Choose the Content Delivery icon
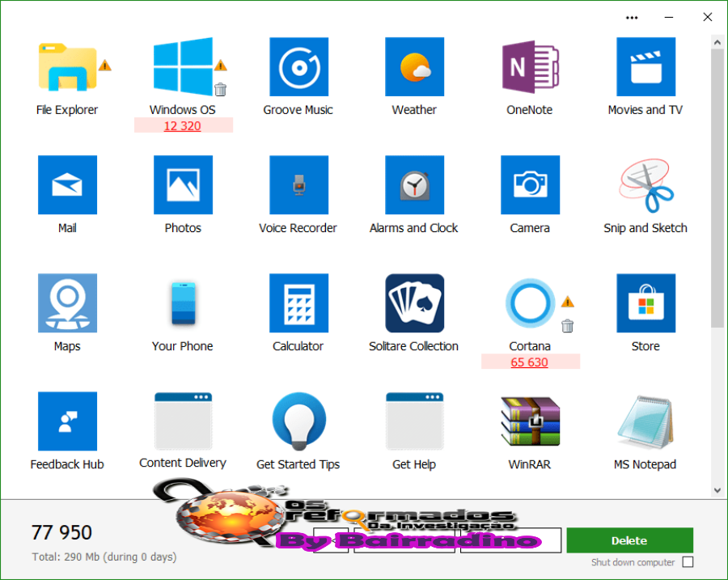The height and width of the screenshot is (580, 728). point(183,421)
